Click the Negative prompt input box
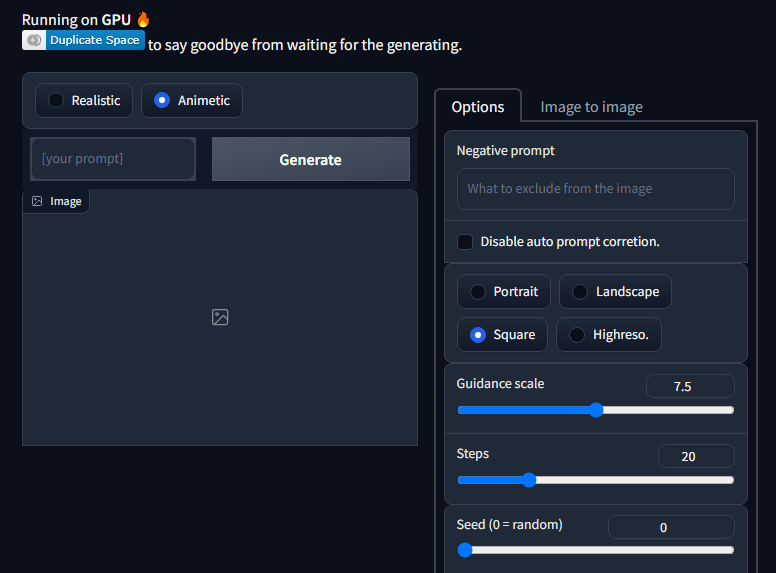 pos(595,188)
